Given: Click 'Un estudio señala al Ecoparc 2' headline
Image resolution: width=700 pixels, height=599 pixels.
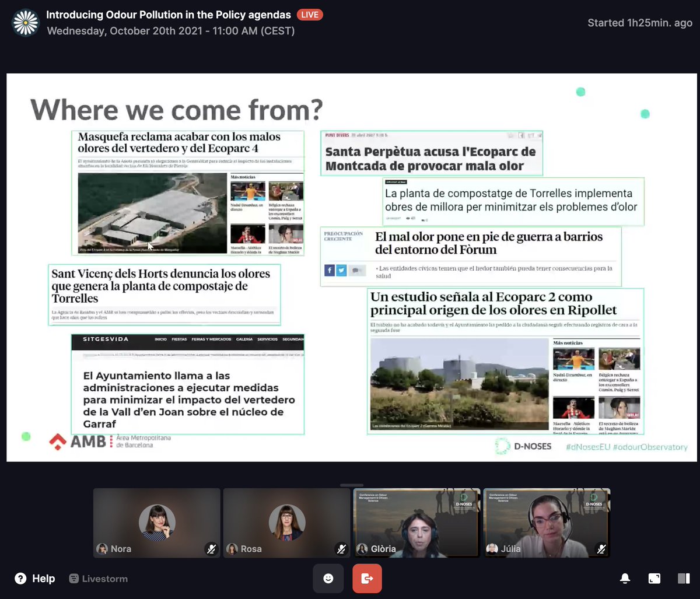Looking at the screenshot, I should pos(494,303).
